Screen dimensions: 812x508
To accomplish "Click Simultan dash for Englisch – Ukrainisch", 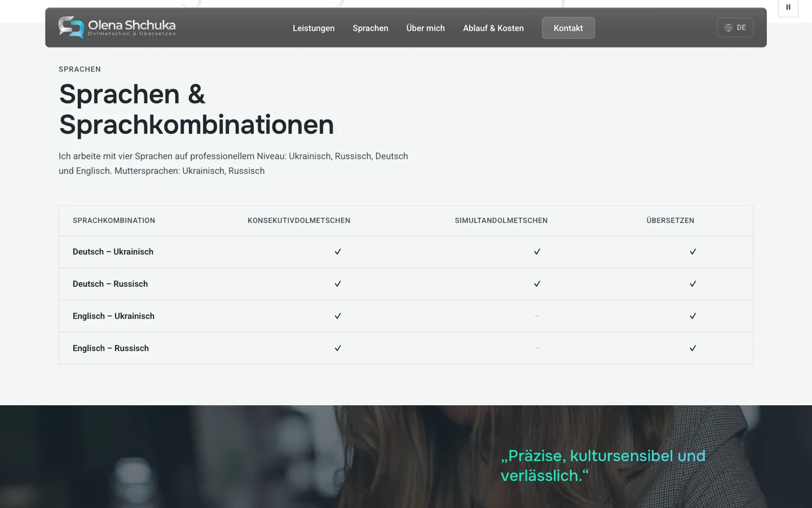I will coord(537,316).
